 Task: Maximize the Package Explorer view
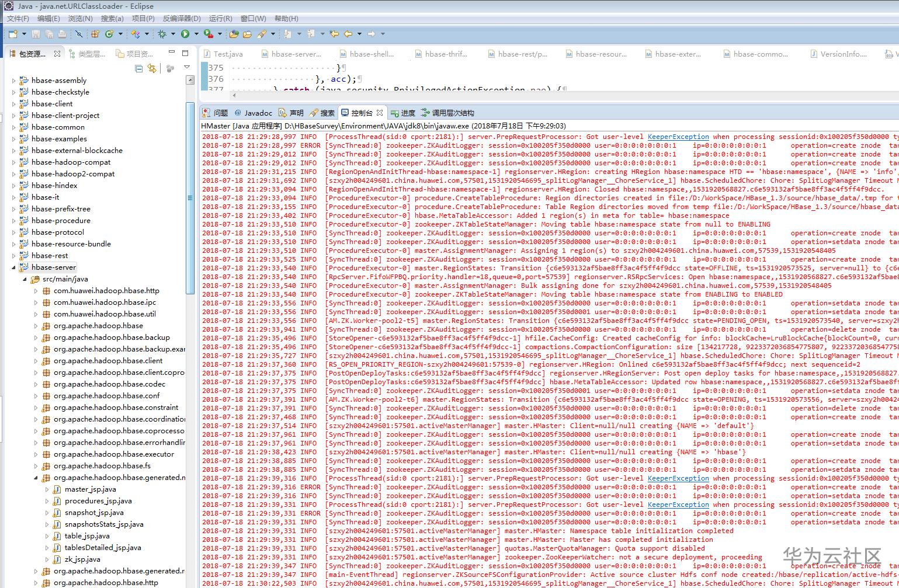click(x=185, y=53)
